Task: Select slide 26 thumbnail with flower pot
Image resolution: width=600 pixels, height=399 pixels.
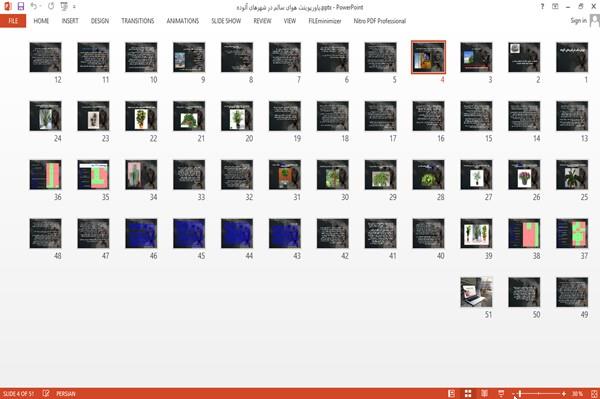Action: pyautogui.click(x=524, y=175)
